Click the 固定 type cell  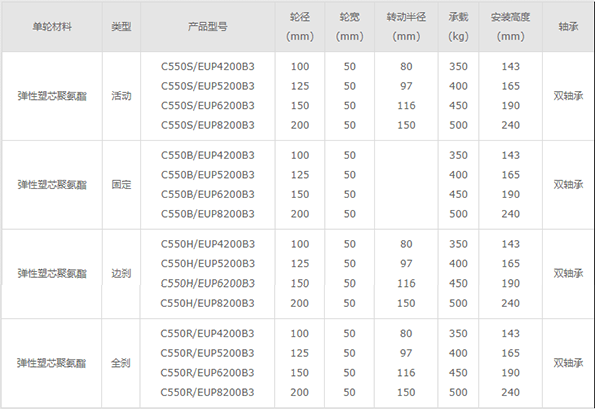point(121,184)
